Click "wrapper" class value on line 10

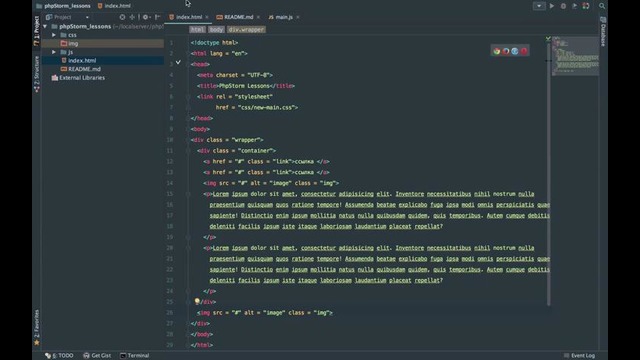coord(247,140)
